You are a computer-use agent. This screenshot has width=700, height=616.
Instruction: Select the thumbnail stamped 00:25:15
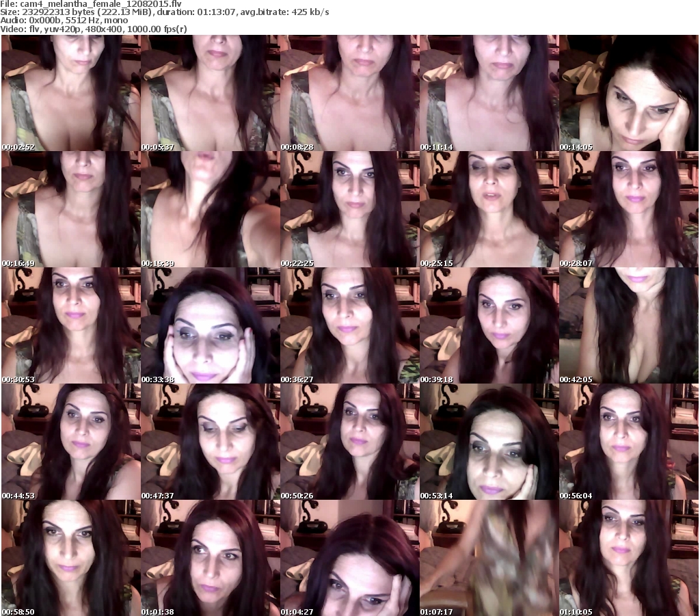coord(489,209)
